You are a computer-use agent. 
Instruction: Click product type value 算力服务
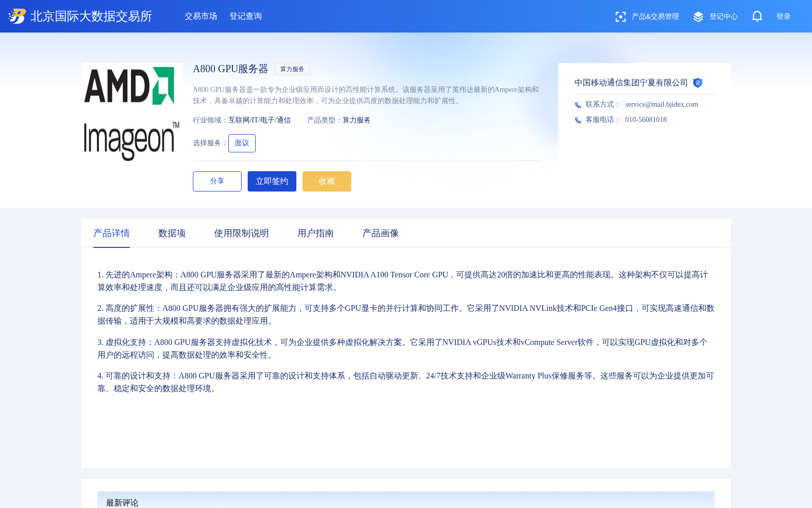coord(357,120)
